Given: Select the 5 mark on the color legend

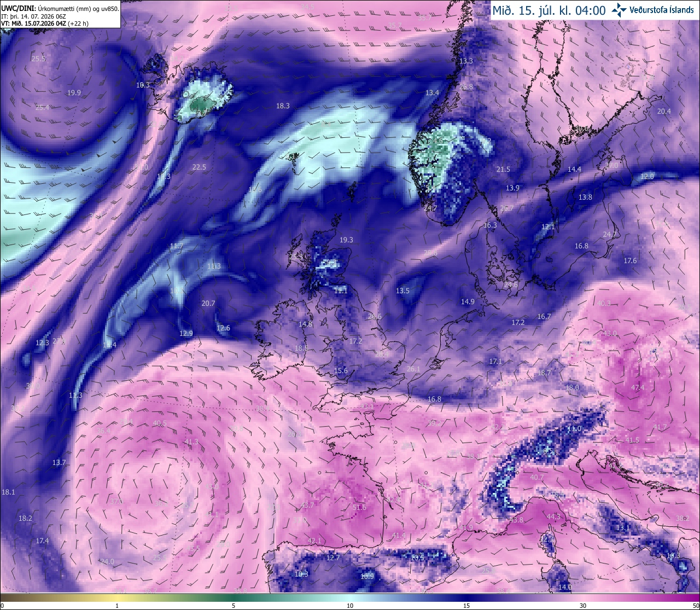Looking at the screenshot, I should coord(234,605).
